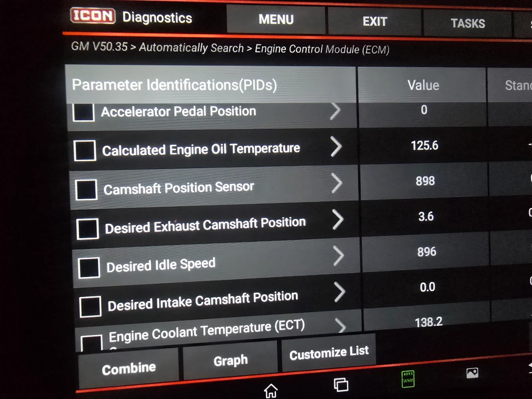
Task: Select camshaft sensor value 898
Action: click(x=425, y=181)
